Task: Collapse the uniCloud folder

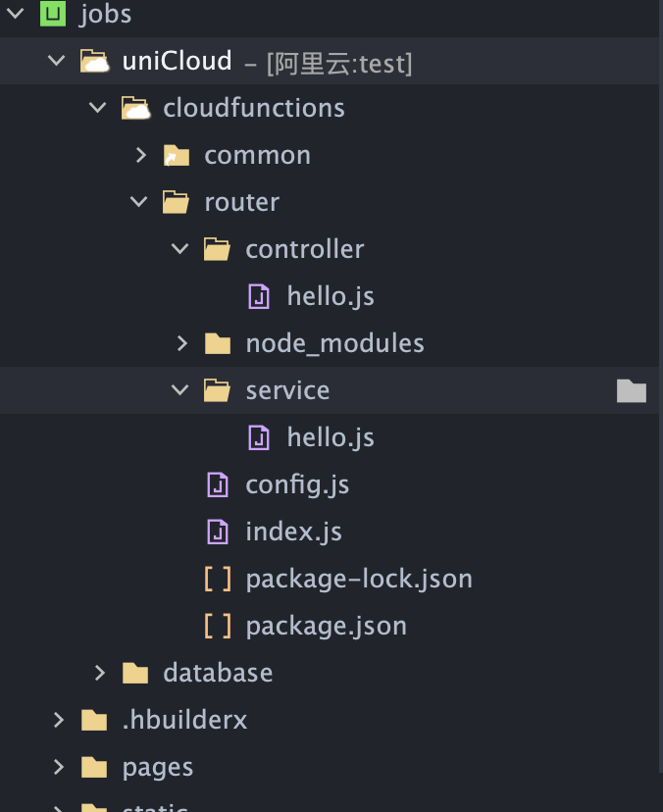Action: [57, 61]
